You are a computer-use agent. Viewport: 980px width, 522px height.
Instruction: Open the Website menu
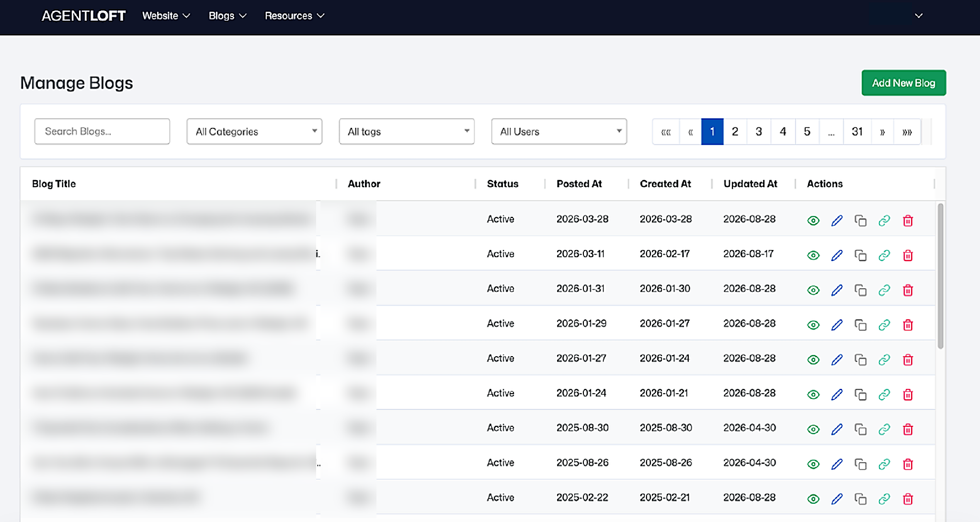(166, 16)
